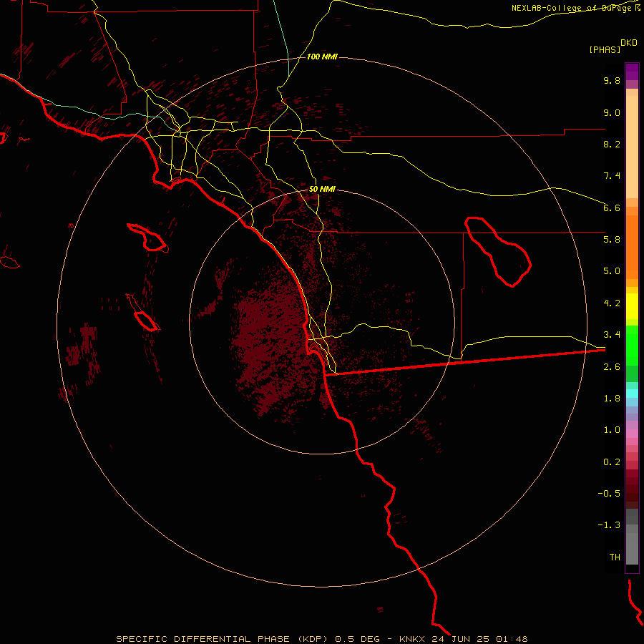Click the DKD label above the color bar
This screenshot has width=644, height=644.
coord(629,42)
